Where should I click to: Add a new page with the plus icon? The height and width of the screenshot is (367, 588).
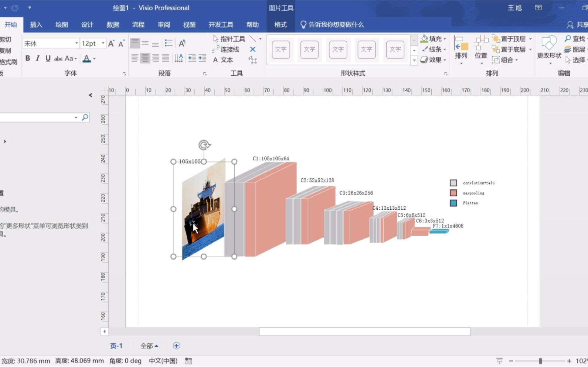tap(176, 346)
